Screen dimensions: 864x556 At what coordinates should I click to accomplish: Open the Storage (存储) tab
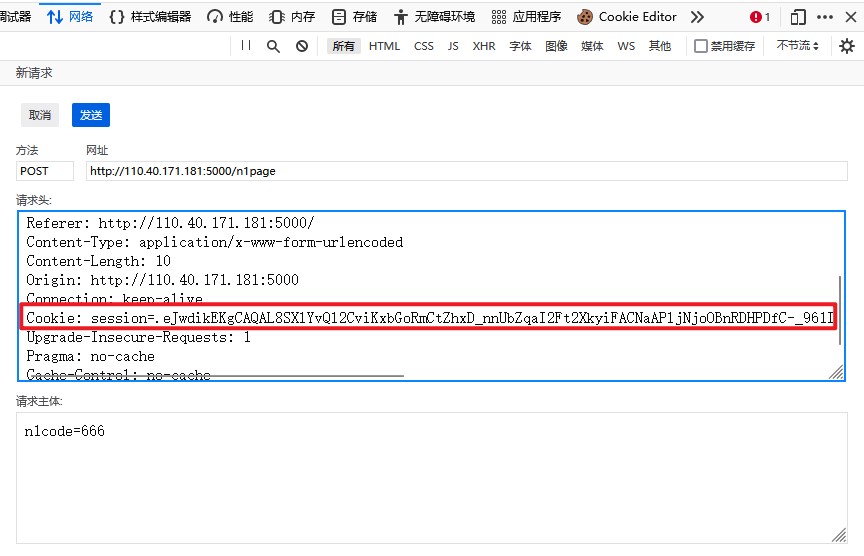(x=354, y=17)
